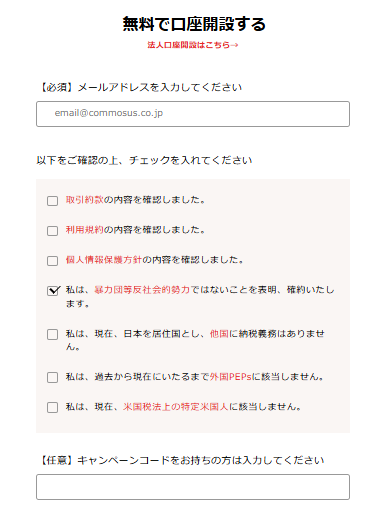Open the 利用規約 link
The image size is (374, 506).
pos(85,230)
